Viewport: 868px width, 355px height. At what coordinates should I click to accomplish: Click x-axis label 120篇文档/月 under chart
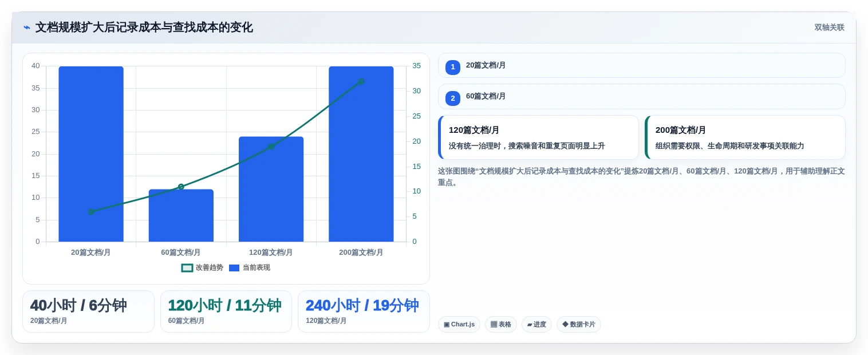tap(271, 253)
